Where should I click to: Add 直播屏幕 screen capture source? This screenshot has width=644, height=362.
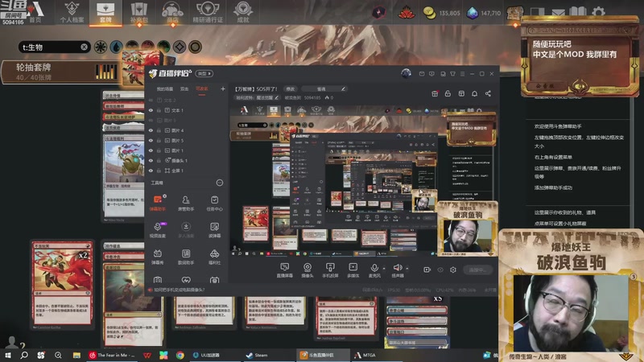tap(284, 270)
